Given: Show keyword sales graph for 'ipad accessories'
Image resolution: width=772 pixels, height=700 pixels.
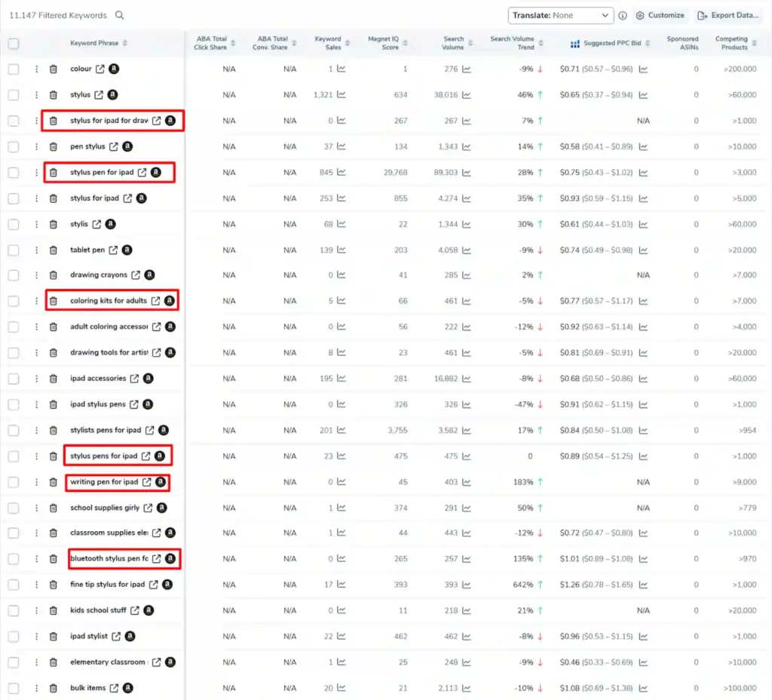Looking at the screenshot, I should point(342,379).
